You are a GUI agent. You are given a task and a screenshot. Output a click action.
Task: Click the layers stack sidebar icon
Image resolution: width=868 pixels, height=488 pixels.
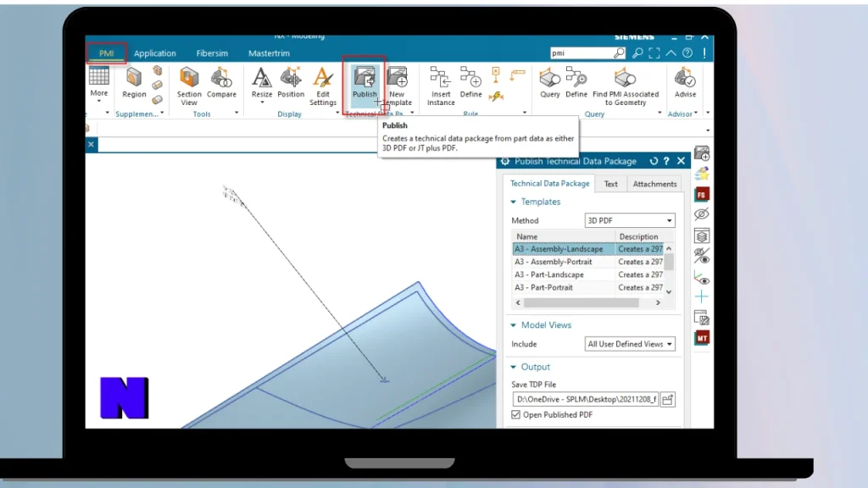point(702,236)
